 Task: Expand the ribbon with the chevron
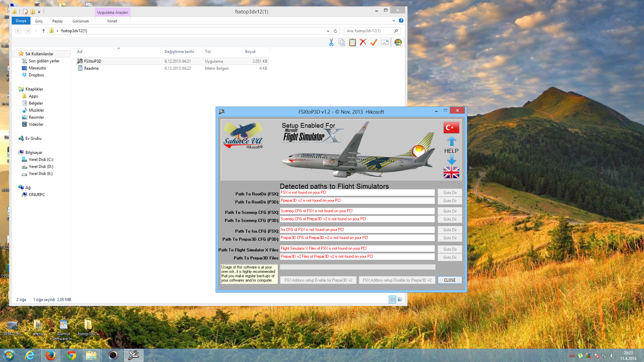click(x=394, y=21)
